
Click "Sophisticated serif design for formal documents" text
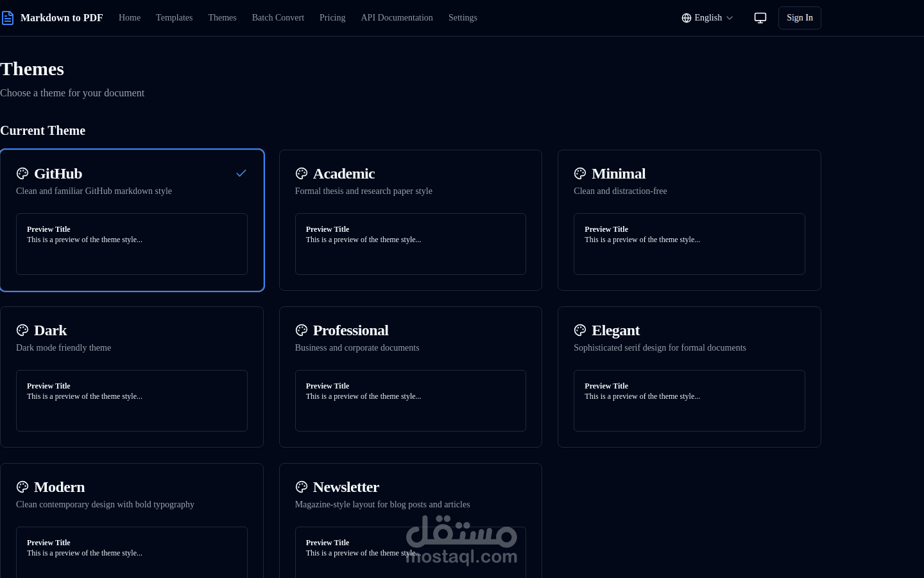(660, 348)
